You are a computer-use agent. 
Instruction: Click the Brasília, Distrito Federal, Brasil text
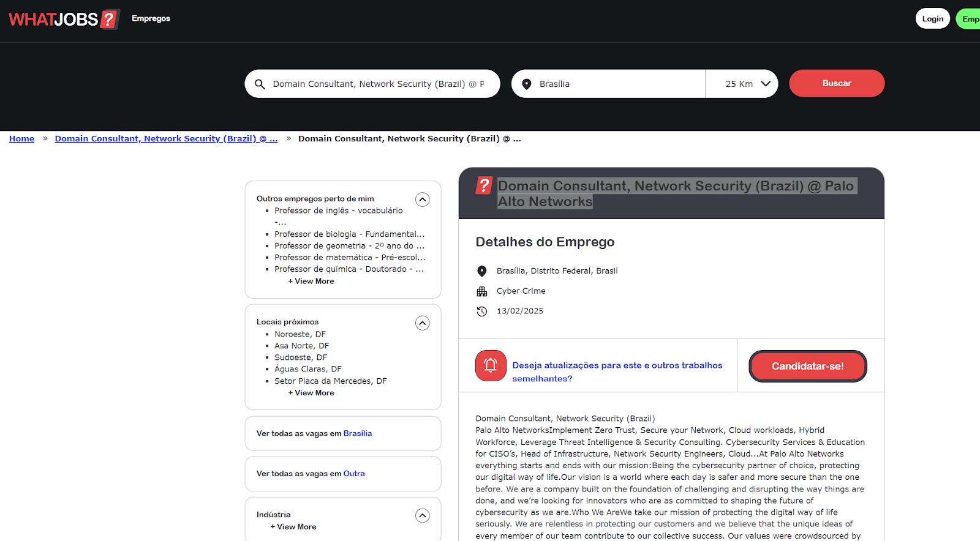(x=557, y=270)
